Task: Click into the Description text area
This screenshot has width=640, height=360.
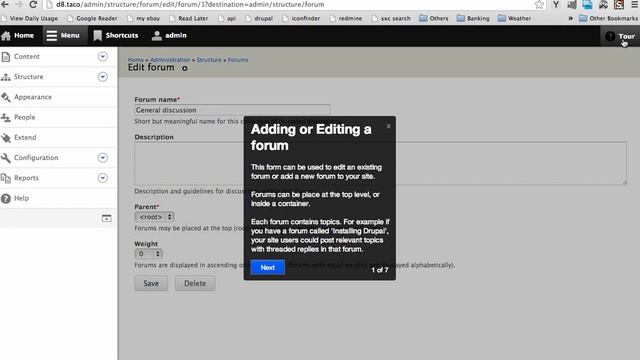Action: coord(380,163)
